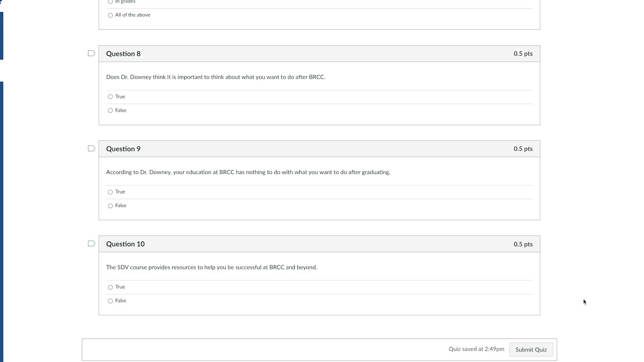Screen dimensions: 644x362
Task: Click the Question 9 0.5 pts label
Action: (x=523, y=149)
